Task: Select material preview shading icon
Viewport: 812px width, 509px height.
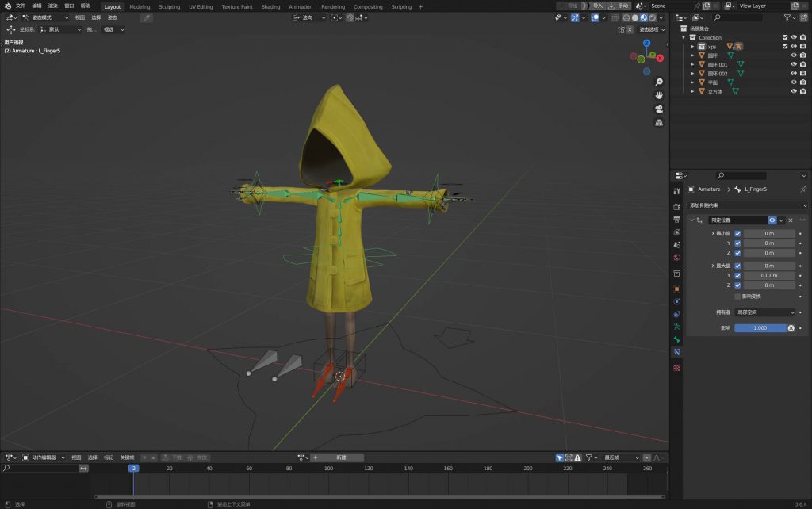Action: click(x=644, y=17)
